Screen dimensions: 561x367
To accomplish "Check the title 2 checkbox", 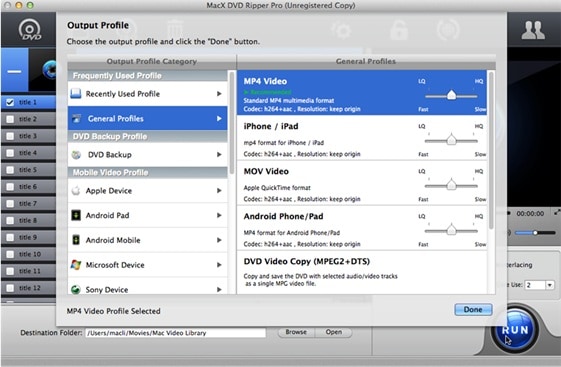I will [10, 119].
